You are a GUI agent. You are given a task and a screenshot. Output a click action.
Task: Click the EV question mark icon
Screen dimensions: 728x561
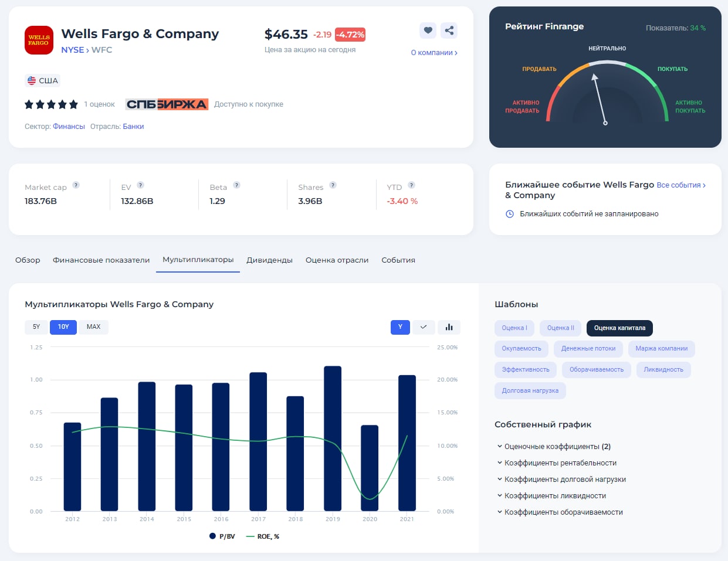click(x=140, y=185)
